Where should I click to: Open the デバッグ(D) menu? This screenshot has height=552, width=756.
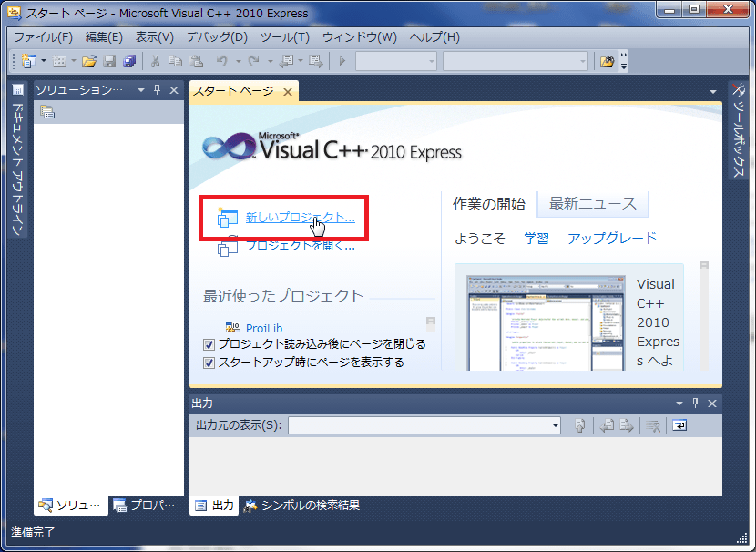[217, 37]
